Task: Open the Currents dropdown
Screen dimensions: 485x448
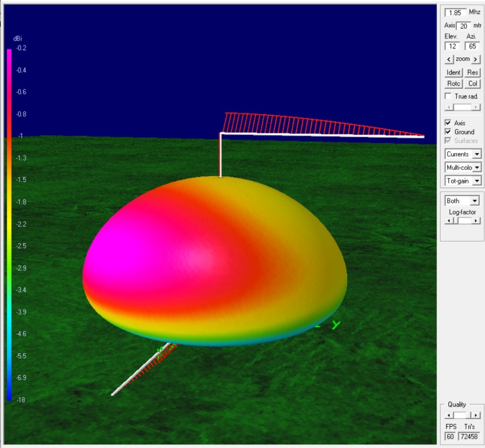Action: [x=476, y=155]
